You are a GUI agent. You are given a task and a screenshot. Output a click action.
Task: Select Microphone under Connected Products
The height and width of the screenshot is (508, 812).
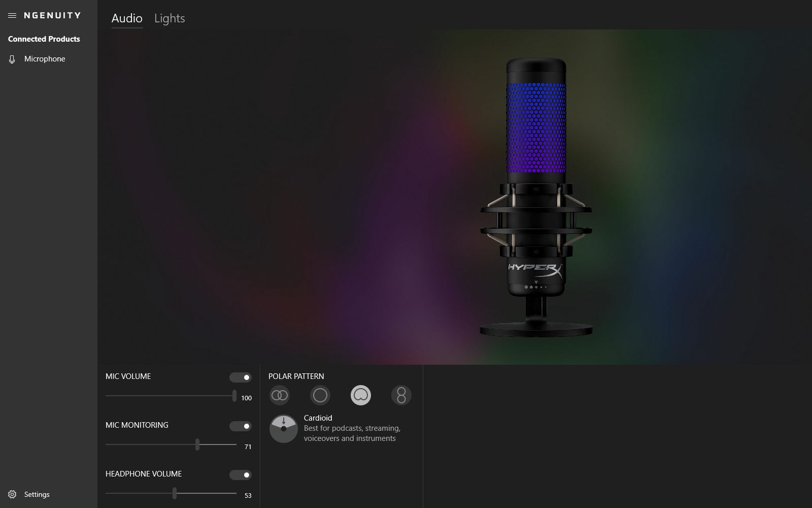coord(49,59)
